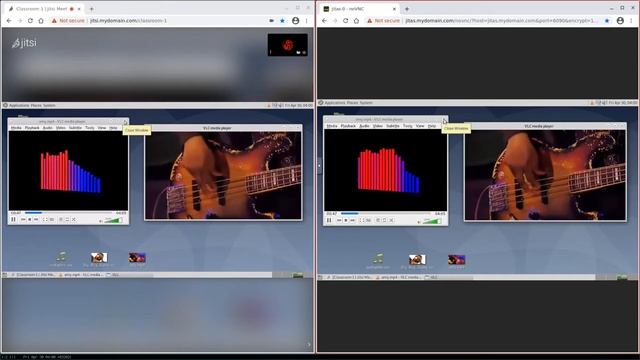
Task: Open Help menu in right VLC window
Action: (x=432, y=126)
